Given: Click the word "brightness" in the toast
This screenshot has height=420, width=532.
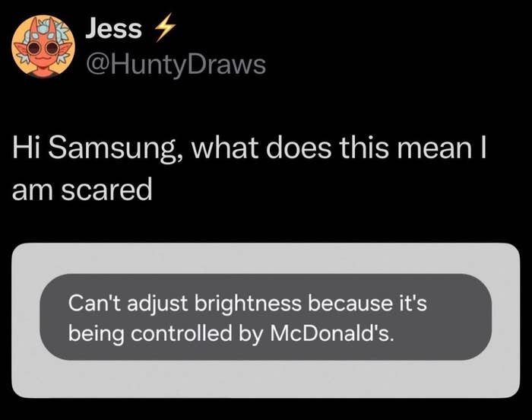Looking at the screenshot, I should (248, 303).
